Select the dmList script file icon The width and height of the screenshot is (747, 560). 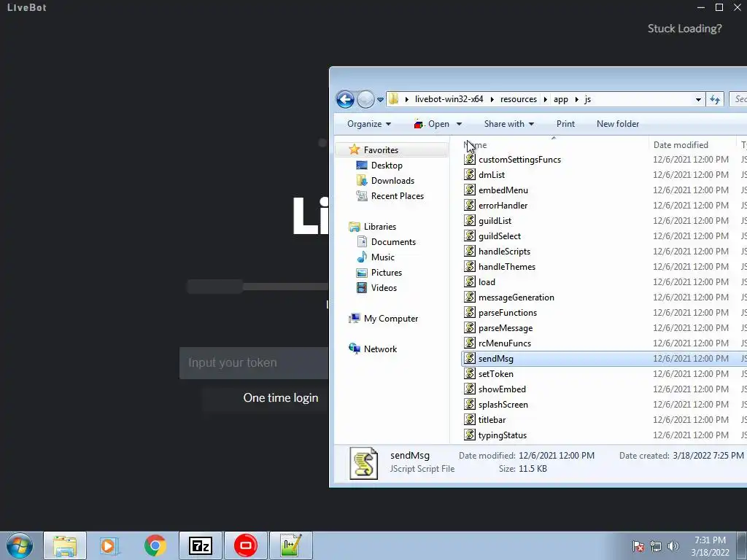pyautogui.click(x=470, y=174)
